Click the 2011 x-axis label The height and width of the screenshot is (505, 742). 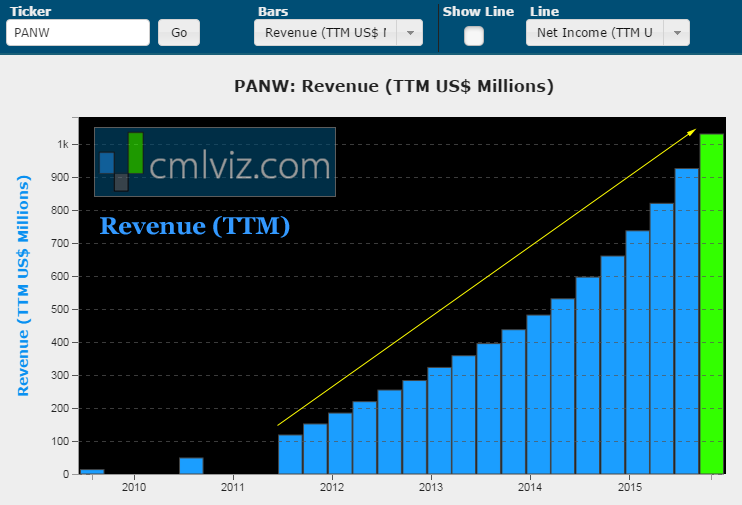click(x=233, y=487)
